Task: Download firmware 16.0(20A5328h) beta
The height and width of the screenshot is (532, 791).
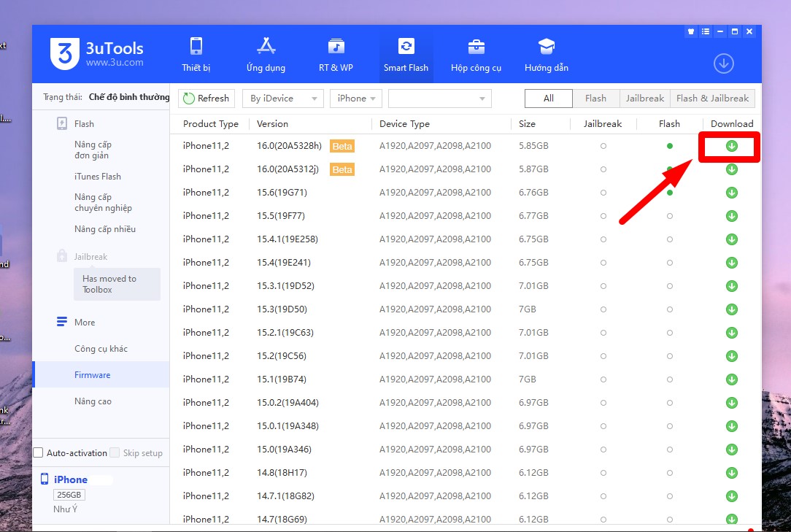Action: point(732,146)
